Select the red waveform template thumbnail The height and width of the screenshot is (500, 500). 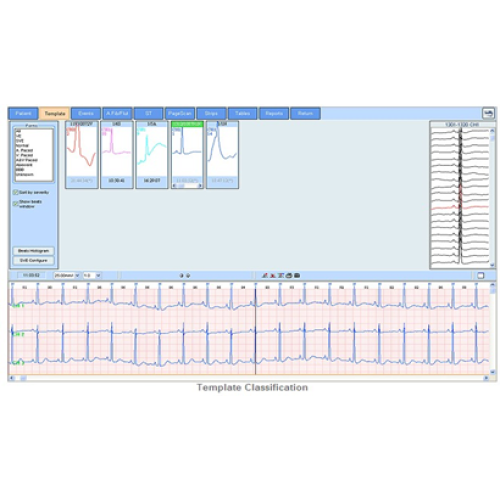[82, 155]
